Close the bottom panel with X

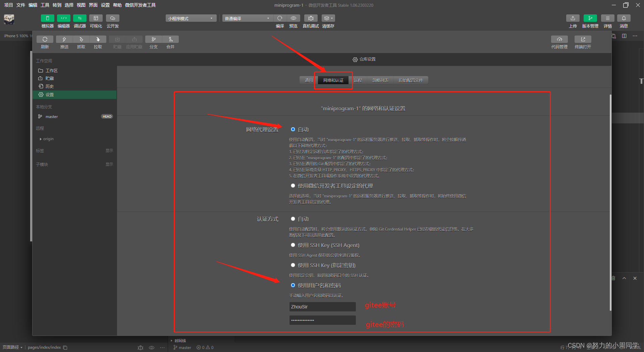635,278
